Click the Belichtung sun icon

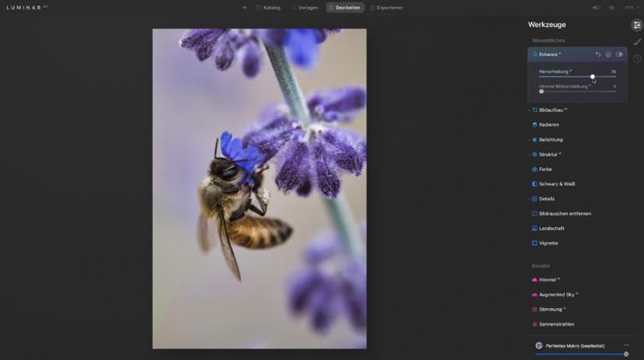pos(534,139)
